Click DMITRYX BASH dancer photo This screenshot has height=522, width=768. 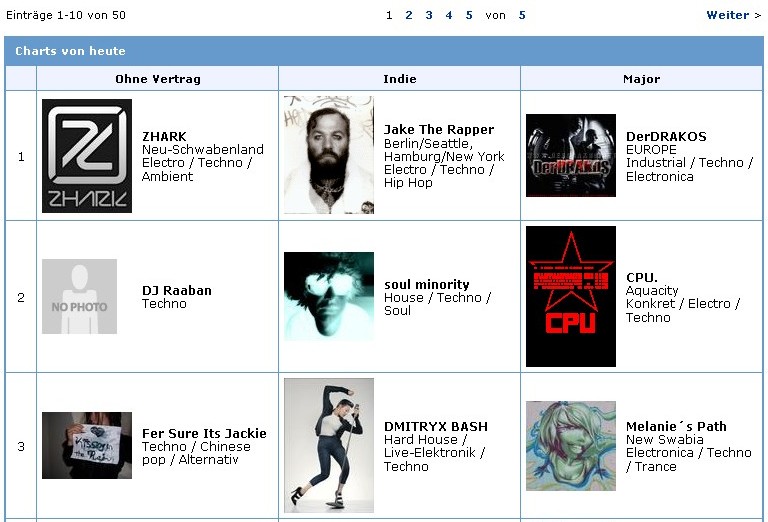point(329,445)
